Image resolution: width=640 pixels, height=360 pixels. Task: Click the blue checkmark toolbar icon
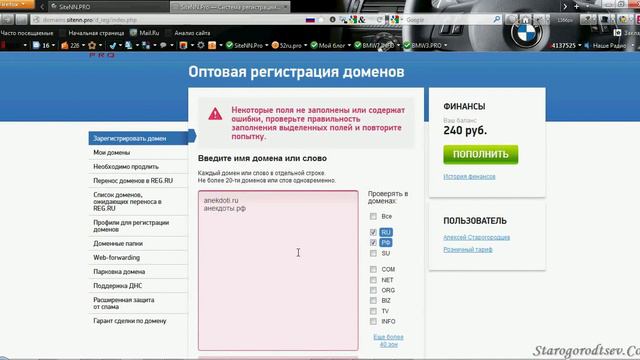(x=113, y=45)
